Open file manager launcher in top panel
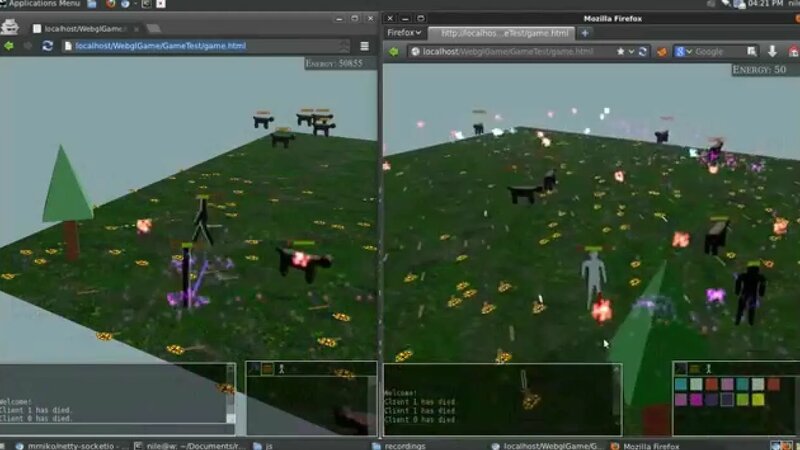800x450 pixels. click(x=92, y=4)
